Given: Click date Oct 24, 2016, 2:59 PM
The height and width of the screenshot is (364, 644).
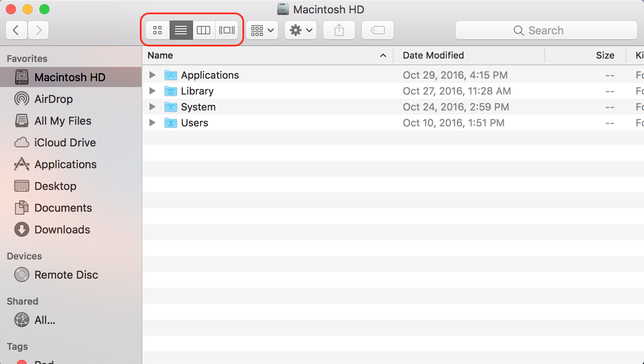Looking at the screenshot, I should [x=456, y=107].
